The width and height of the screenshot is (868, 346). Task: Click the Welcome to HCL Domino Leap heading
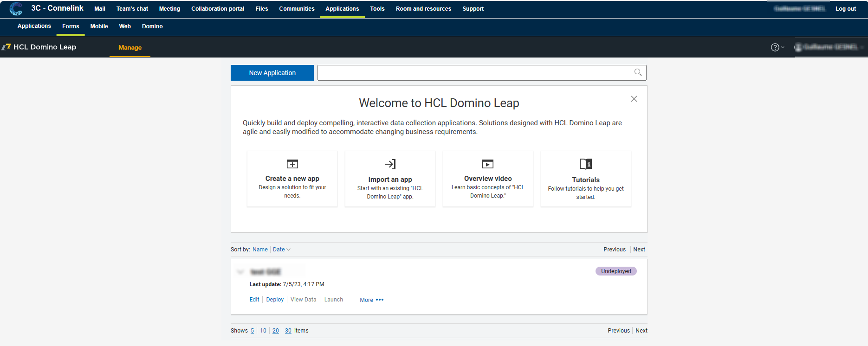[439, 103]
